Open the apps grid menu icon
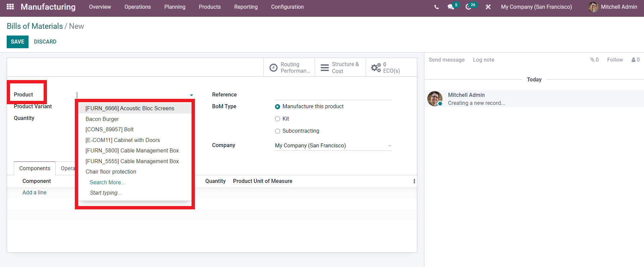Viewport: 644px width, 267px height. point(10,7)
